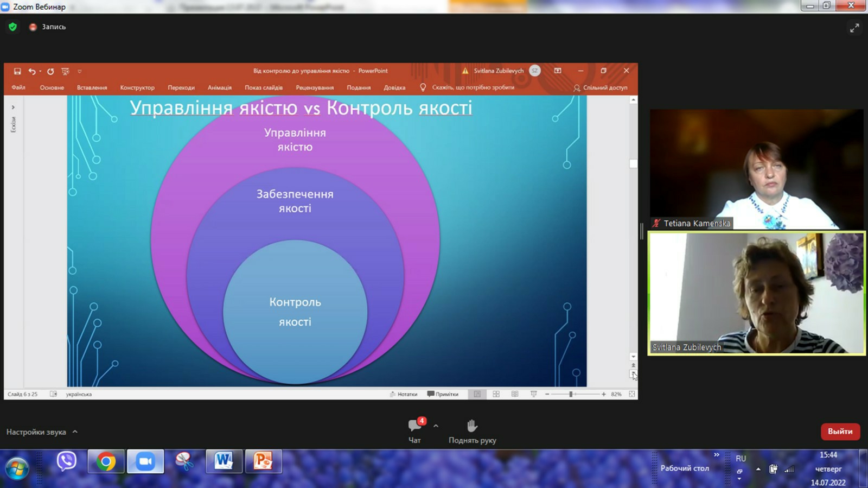Expand the audio settings chevron
Image resolution: width=868 pixels, height=488 pixels.
tap(75, 432)
